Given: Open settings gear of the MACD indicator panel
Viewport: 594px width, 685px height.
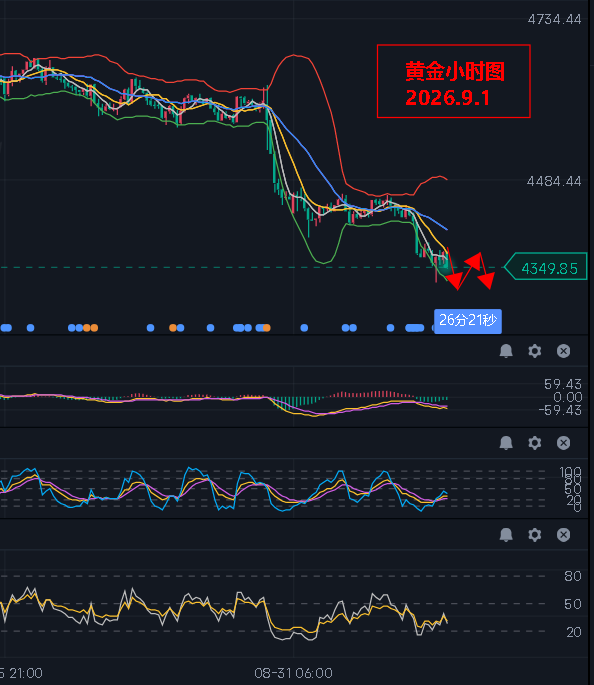Looking at the screenshot, I should [535, 351].
